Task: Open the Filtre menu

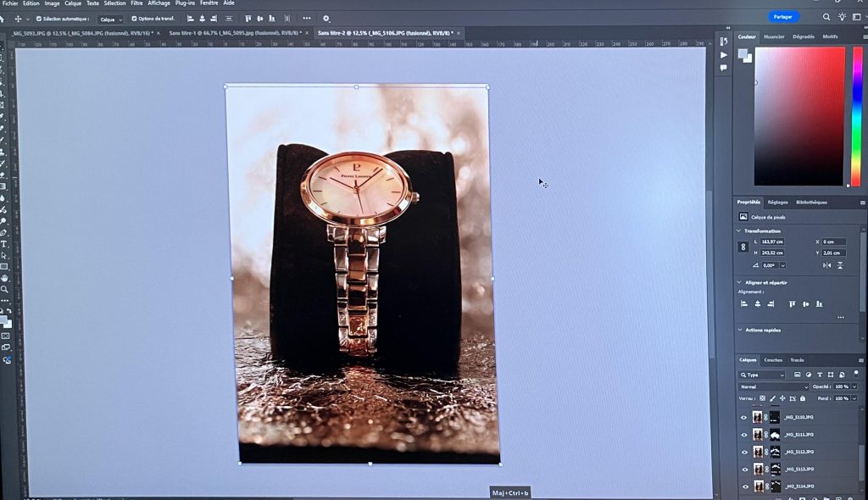Action: [x=136, y=3]
